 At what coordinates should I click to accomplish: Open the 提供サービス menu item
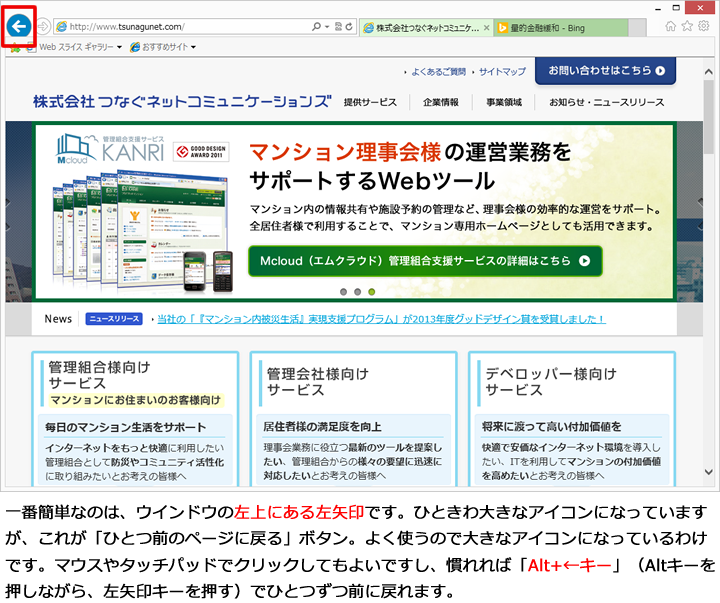coord(370,102)
